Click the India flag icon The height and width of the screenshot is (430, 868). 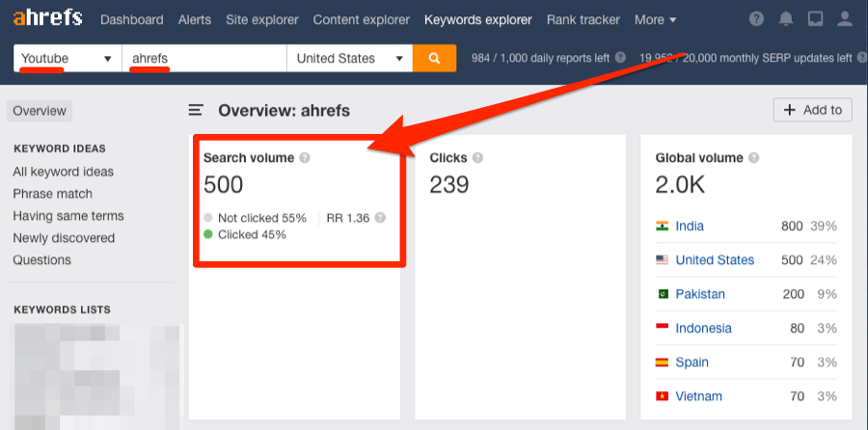(662, 226)
